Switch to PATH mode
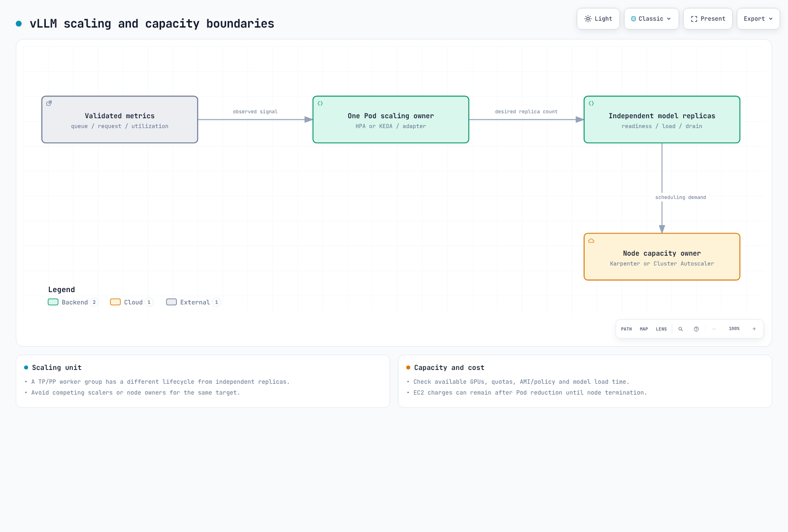Image resolution: width=788 pixels, height=532 pixels. click(626, 329)
